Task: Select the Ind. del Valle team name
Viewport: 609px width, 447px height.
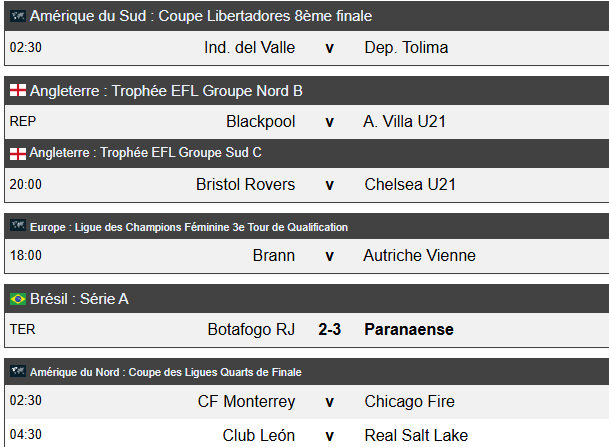Action: (x=249, y=48)
